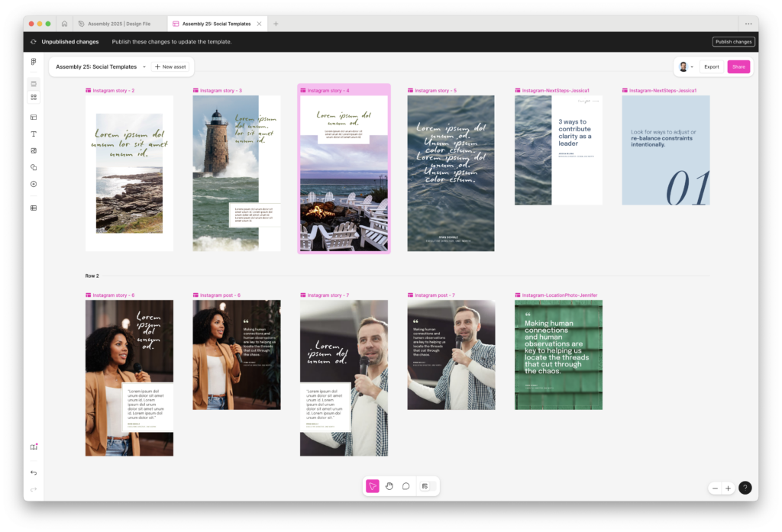
Task: Zoom out using the minus control
Action: click(714, 487)
